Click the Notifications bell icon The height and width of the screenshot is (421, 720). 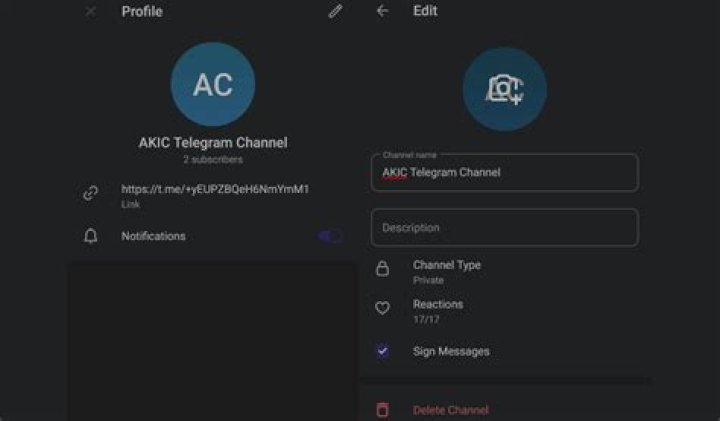tap(91, 237)
